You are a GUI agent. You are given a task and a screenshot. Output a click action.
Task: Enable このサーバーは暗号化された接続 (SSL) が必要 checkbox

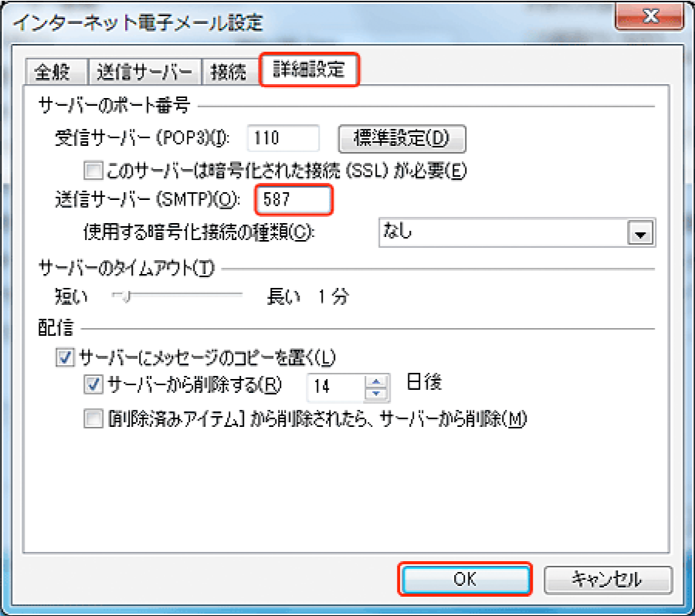pos(93,169)
